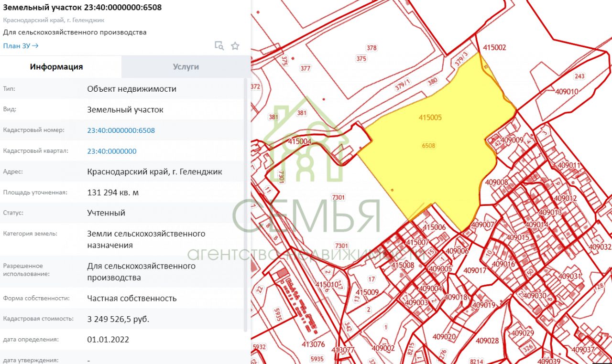Click the value Земли сельскохозяйственного назначения

tap(146, 239)
